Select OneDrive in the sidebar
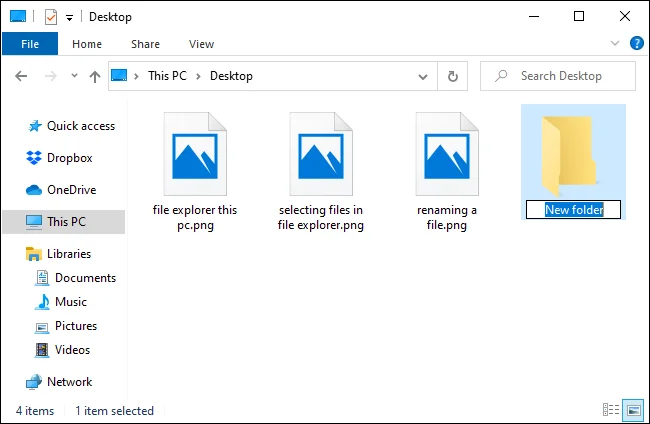Image resolution: width=650 pixels, height=424 pixels. point(69,190)
